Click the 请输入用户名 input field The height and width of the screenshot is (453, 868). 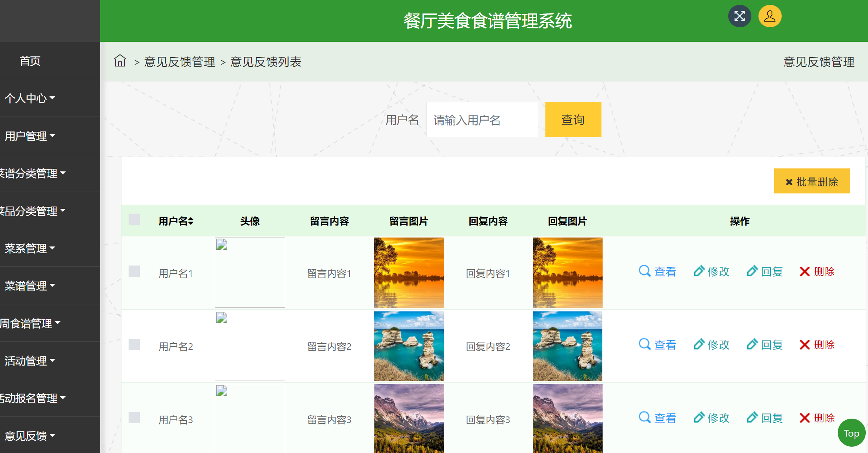pyautogui.click(x=481, y=120)
